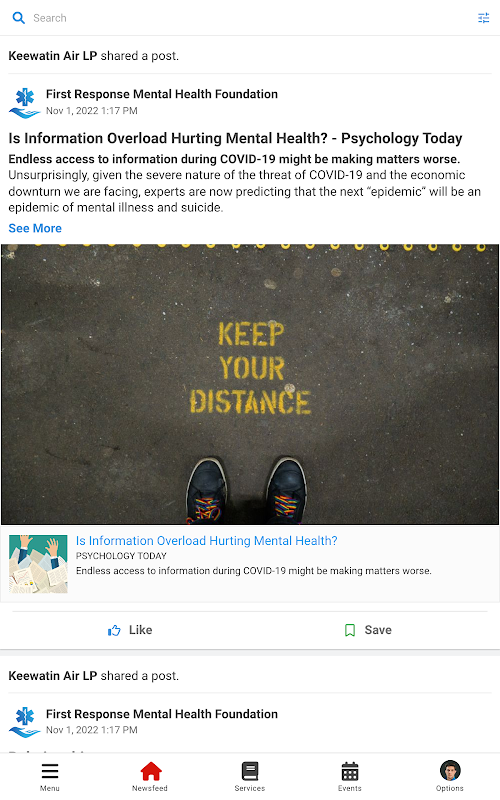Open Keewatin Air LP in second shared post
This screenshot has height=800, width=500.
[x=53, y=676]
